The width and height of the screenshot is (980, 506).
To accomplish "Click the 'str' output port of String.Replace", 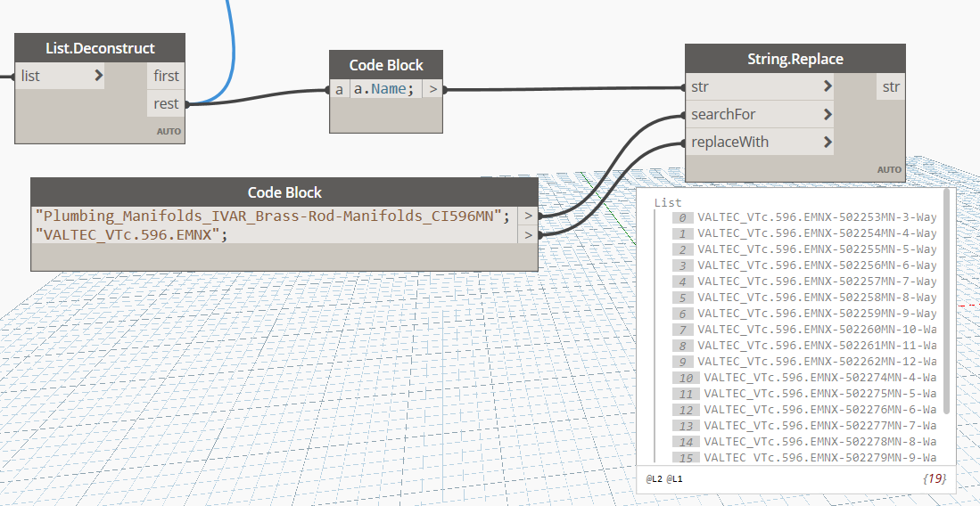I will point(891,86).
